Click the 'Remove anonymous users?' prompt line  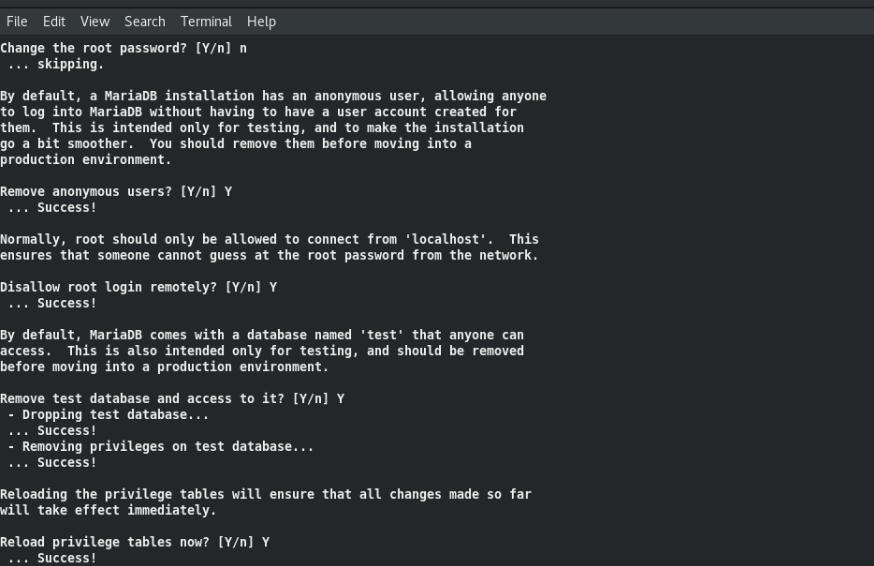pos(116,191)
